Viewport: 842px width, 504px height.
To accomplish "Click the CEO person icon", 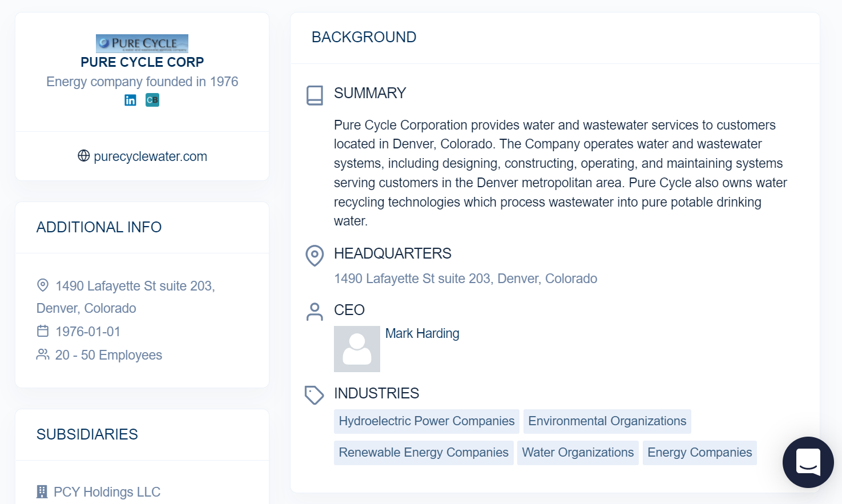I will [315, 312].
